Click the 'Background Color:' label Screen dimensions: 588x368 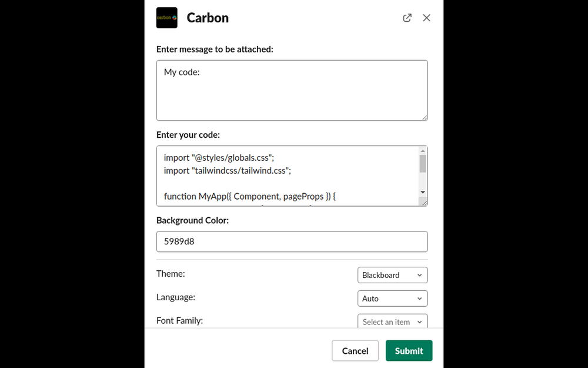[x=192, y=220]
